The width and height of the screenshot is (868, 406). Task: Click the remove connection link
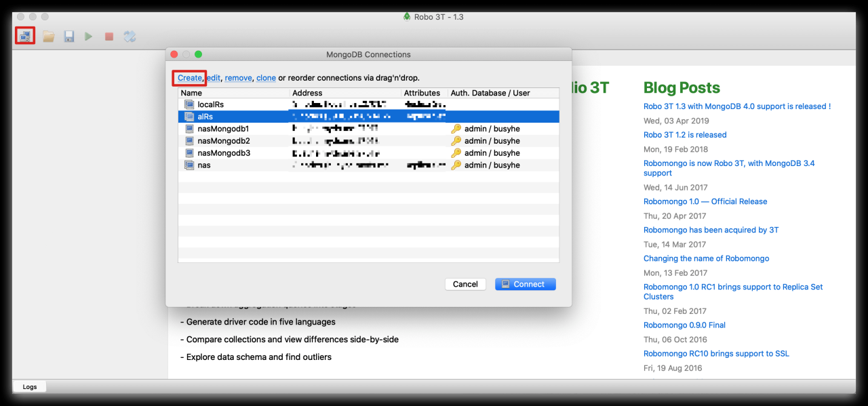pos(238,78)
